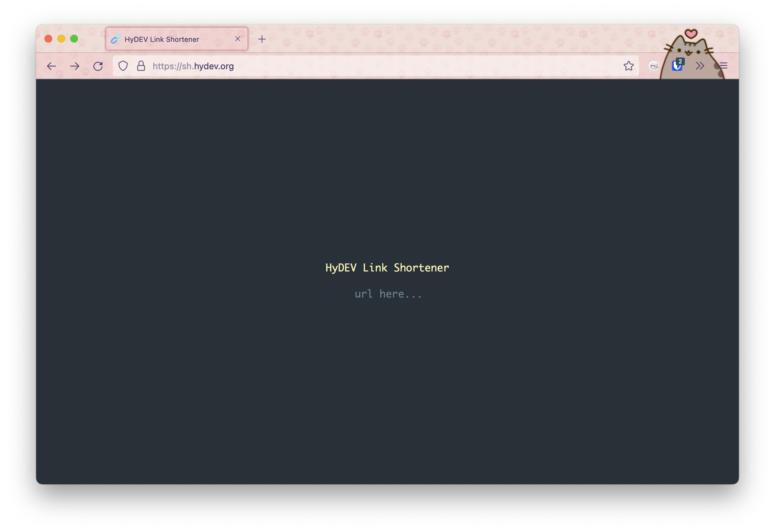This screenshot has width=775, height=532.
Task: Reload the current page
Action: coord(98,66)
